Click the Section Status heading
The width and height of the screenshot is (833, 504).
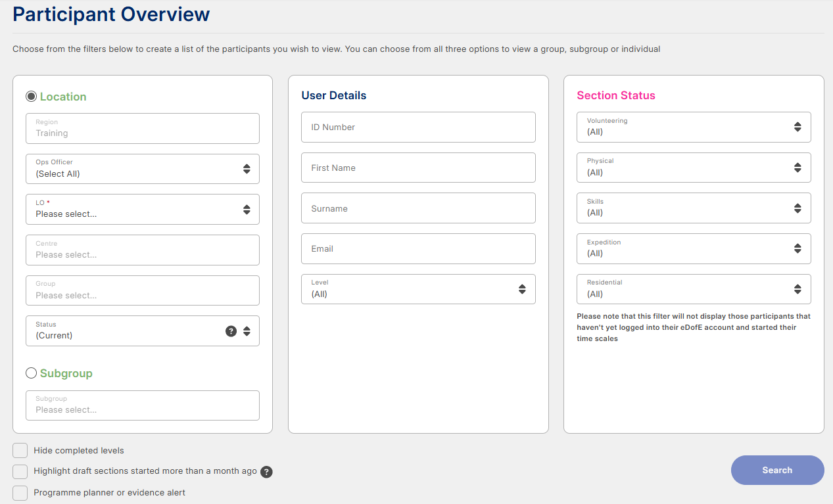coord(616,95)
